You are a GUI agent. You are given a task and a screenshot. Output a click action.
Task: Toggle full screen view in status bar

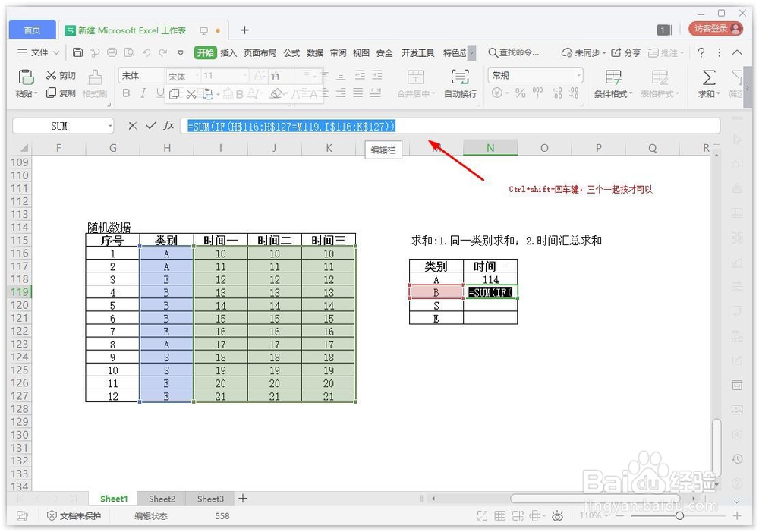(x=482, y=516)
